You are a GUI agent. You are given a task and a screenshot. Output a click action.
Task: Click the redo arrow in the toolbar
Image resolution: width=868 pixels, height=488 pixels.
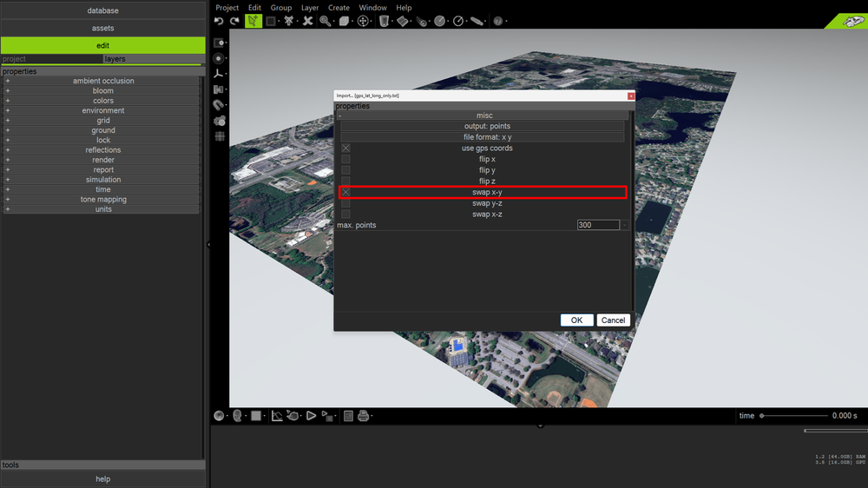(x=234, y=21)
